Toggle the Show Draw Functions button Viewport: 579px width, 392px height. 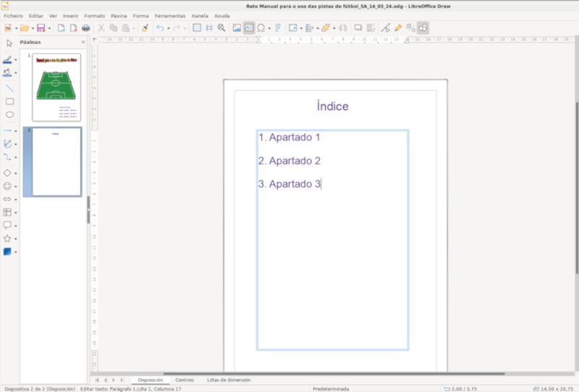(423, 28)
